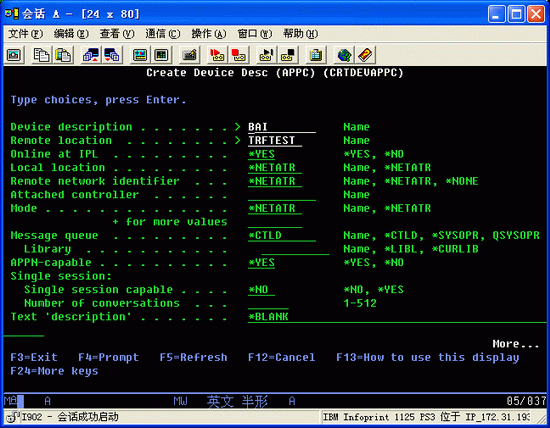Open the 帮助(H) menu

pos(301,34)
